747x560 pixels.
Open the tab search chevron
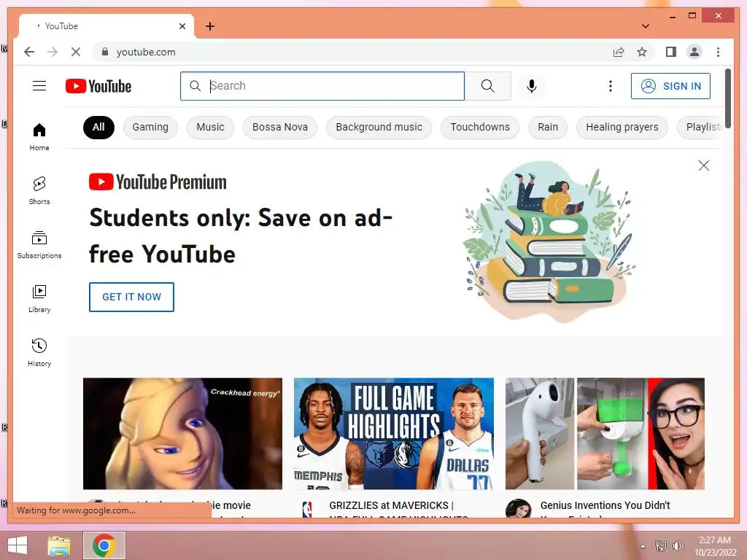646,26
